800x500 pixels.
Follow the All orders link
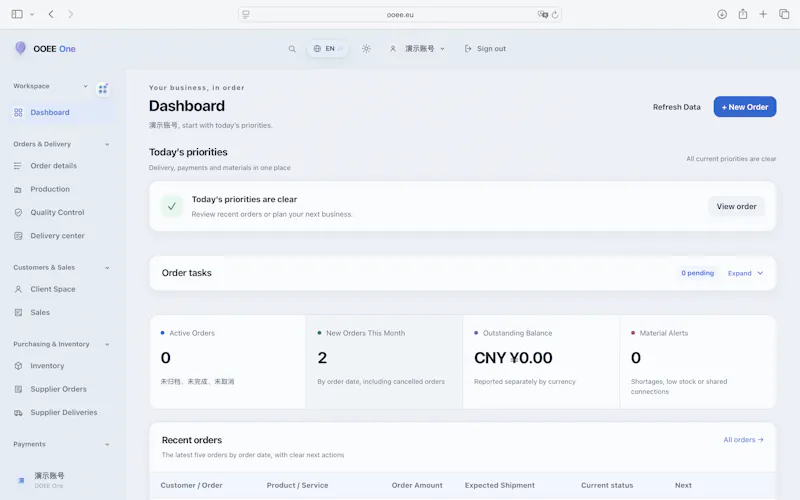pyautogui.click(x=743, y=440)
